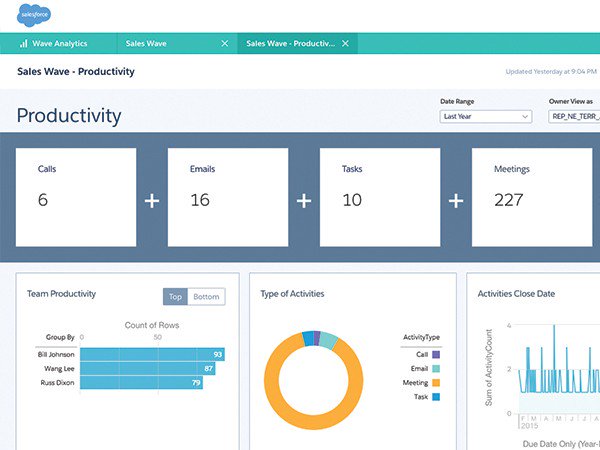Click the Emails value 16
Viewport: 600px width, 450px height.
(x=200, y=200)
